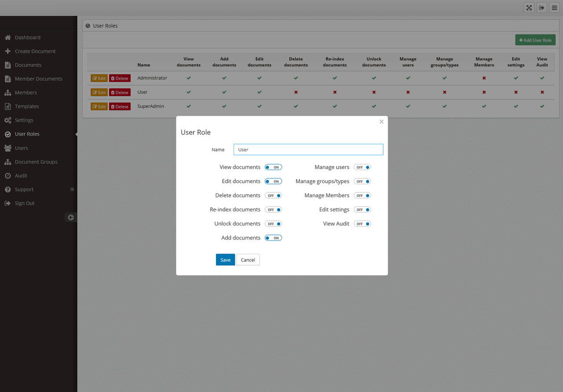Turn on the Manage Members switch
Image resolution: width=563 pixels, height=392 pixels.
pos(362,196)
